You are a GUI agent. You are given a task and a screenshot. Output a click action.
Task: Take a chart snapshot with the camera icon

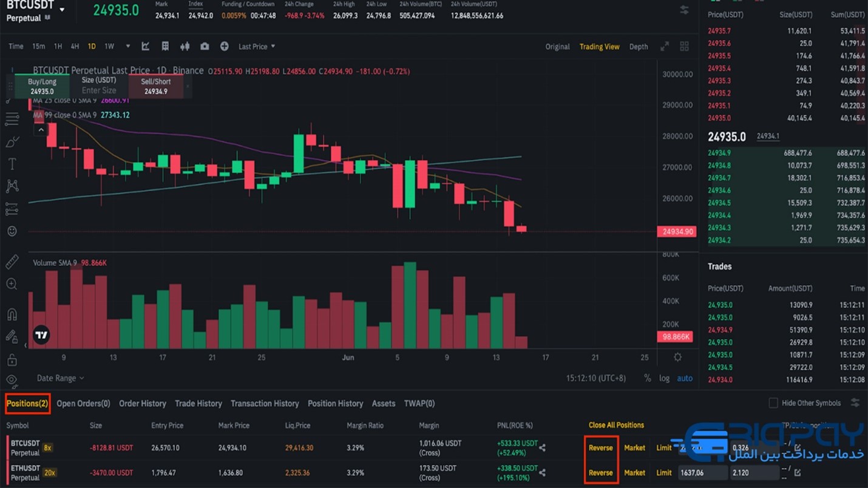click(x=205, y=46)
